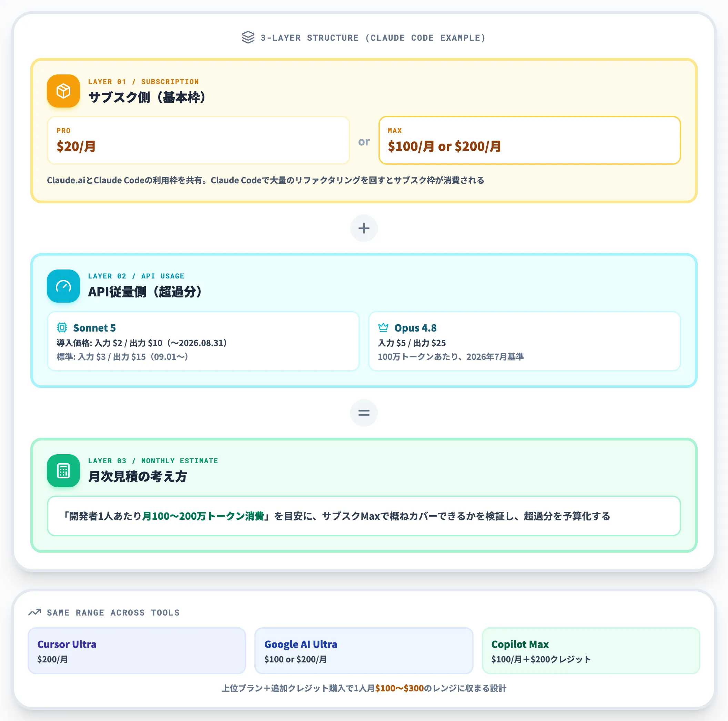Click the chip icon beside Sonnet 5

click(x=62, y=327)
